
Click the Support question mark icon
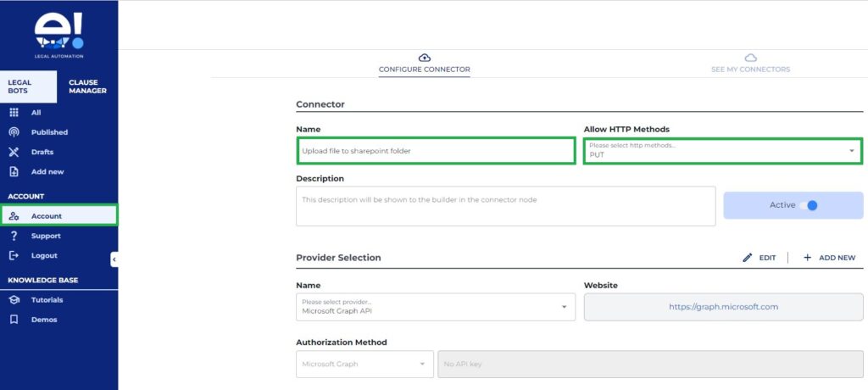(14, 236)
